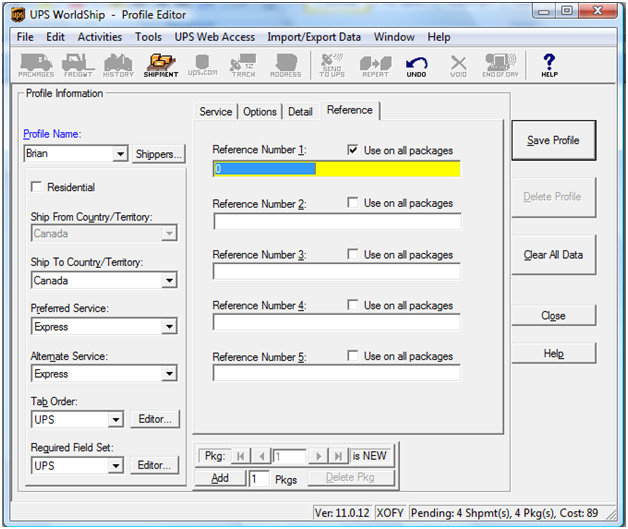The height and width of the screenshot is (529, 628).
Task: Open the UPS Web Access menu
Action: coord(215,37)
